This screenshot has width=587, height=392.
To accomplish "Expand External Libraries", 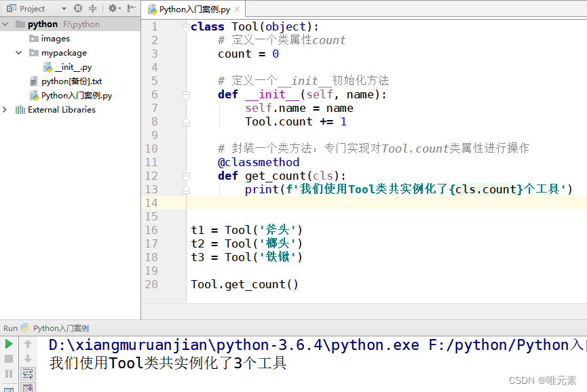I will [x=5, y=109].
